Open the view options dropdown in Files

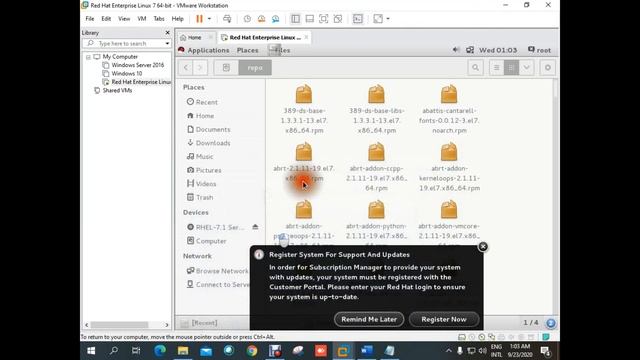(527, 68)
